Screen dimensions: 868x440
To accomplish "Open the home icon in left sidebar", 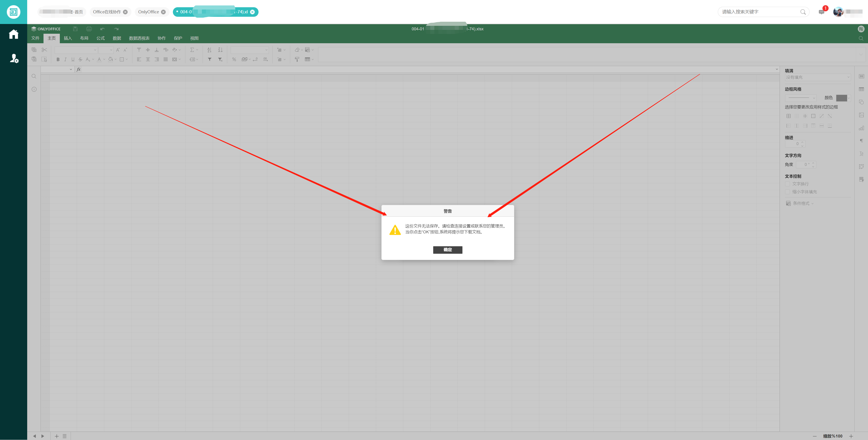I will [13, 34].
